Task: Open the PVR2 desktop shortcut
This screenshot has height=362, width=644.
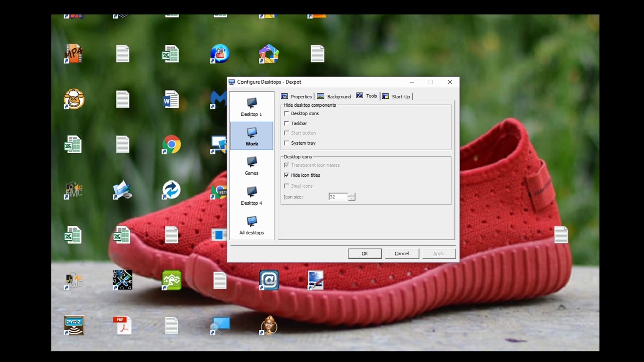Action: point(74,325)
